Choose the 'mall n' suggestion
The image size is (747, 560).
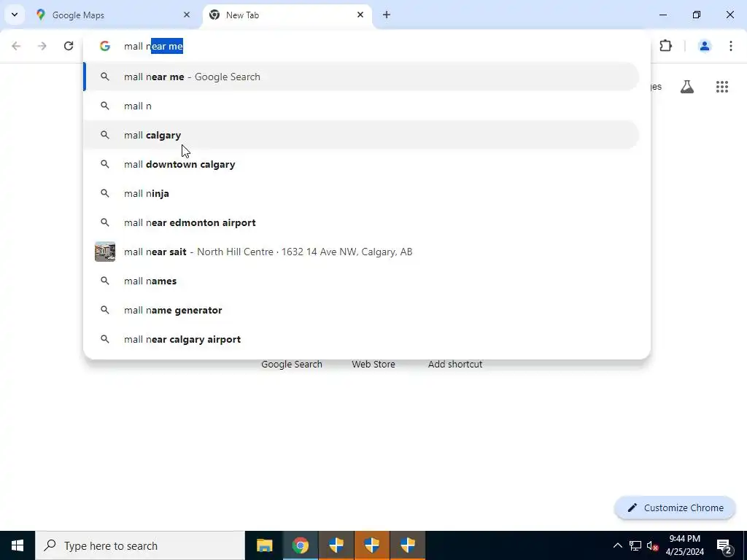click(x=362, y=106)
